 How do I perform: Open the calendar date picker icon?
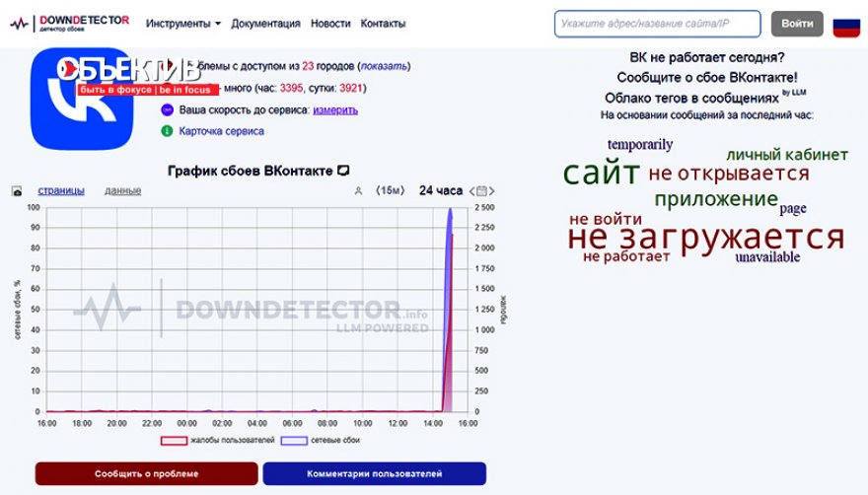pyautogui.click(x=481, y=191)
